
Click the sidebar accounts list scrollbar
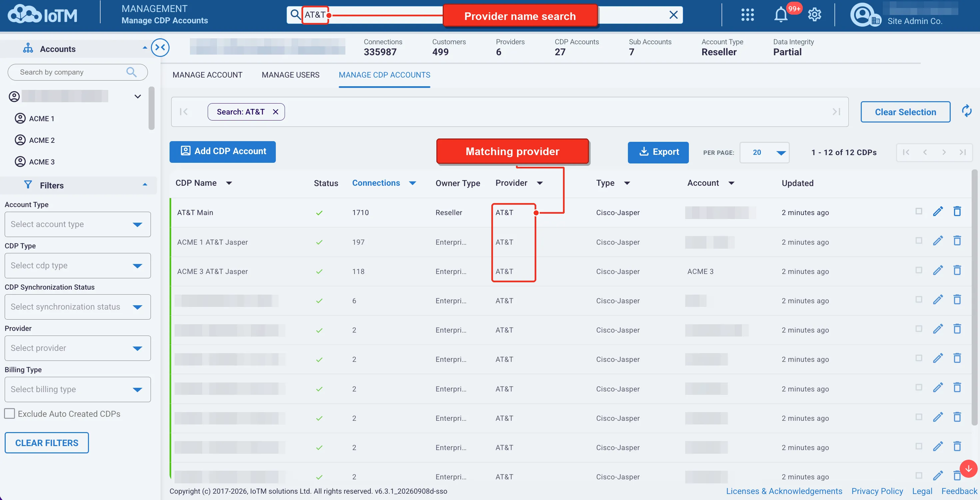click(x=152, y=109)
